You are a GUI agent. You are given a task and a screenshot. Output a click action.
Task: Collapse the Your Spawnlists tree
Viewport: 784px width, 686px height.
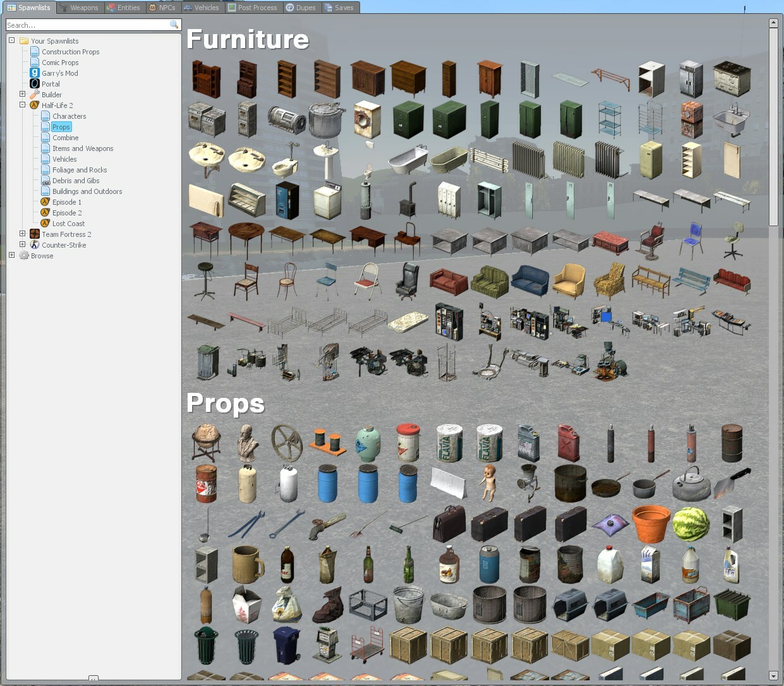[x=11, y=40]
